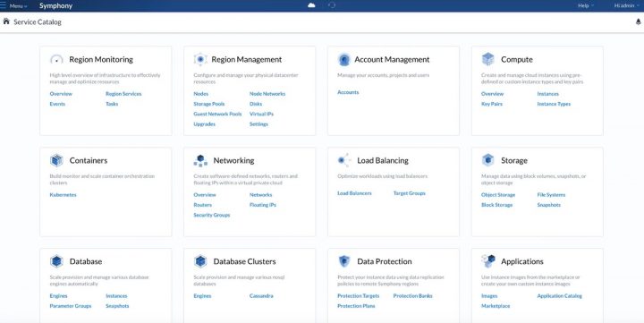Open the Security Groups link

point(211,215)
